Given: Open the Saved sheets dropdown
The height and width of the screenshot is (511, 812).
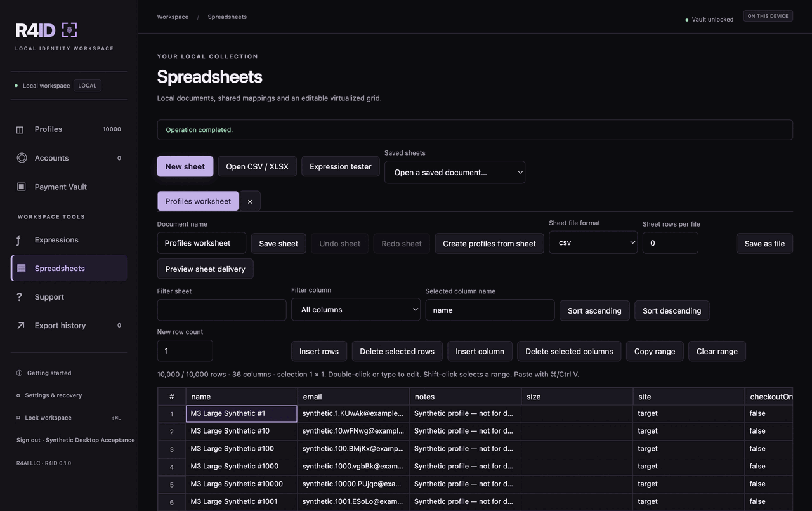Looking at the screenshot, I should click(x=455, y=172).
